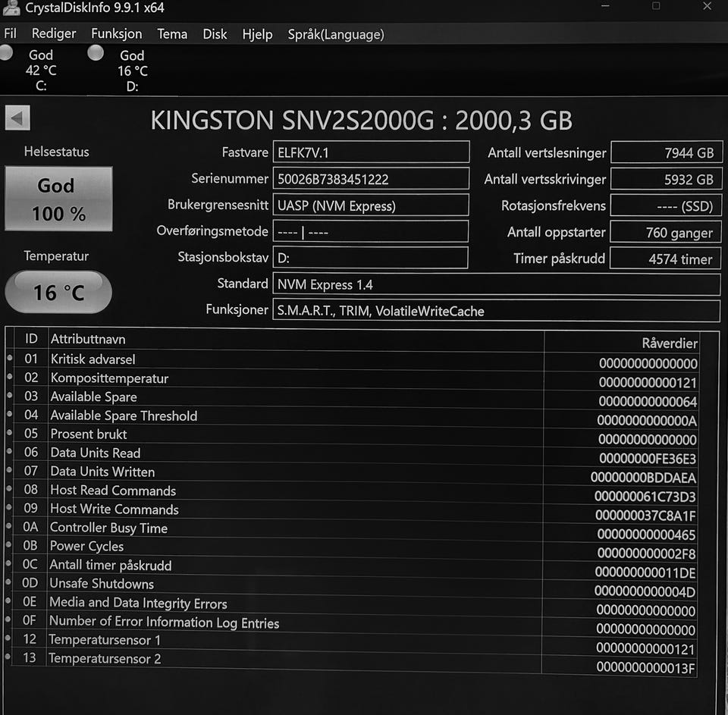Click the Brukergrensesnitt field UASP (NVM Express)
Viewport: 728px width, 715px height.
[x=371, y=205]
